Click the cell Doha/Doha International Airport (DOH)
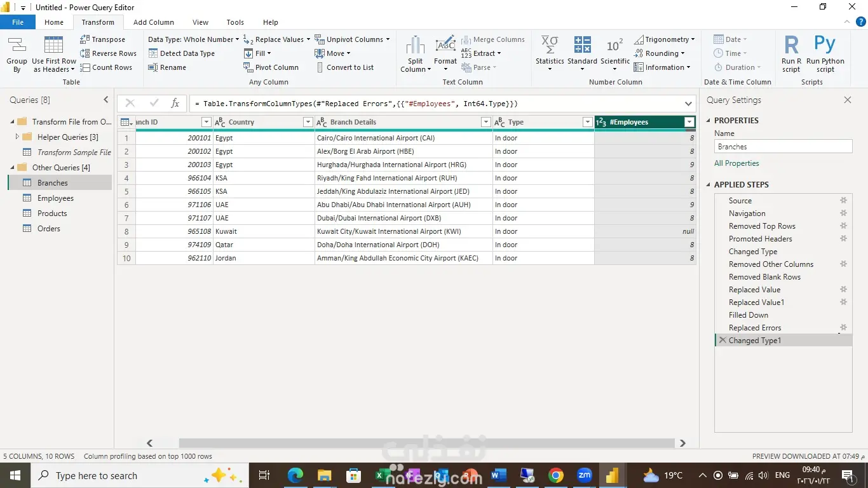The height and width of the screenshot is (488, 868). (403, 245)
